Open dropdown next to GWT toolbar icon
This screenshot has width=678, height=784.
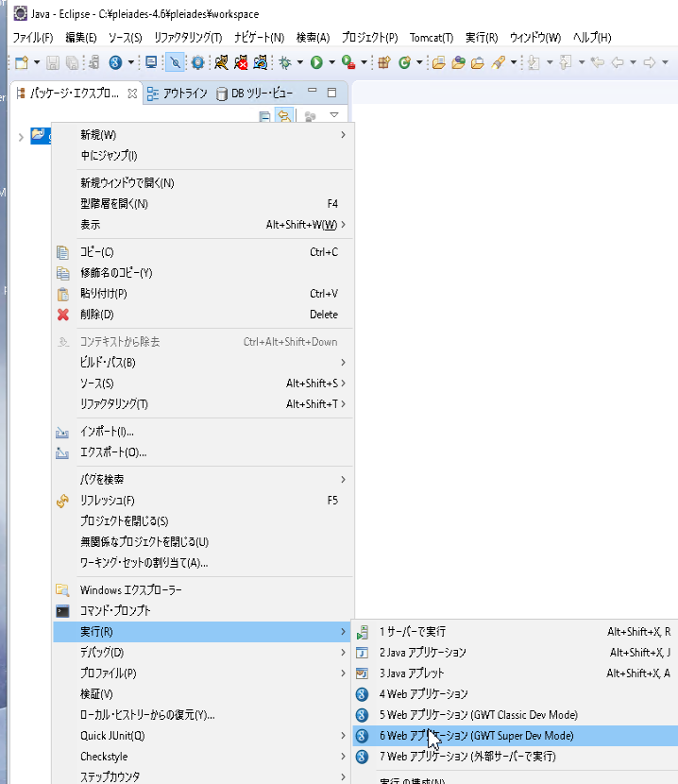130,62
